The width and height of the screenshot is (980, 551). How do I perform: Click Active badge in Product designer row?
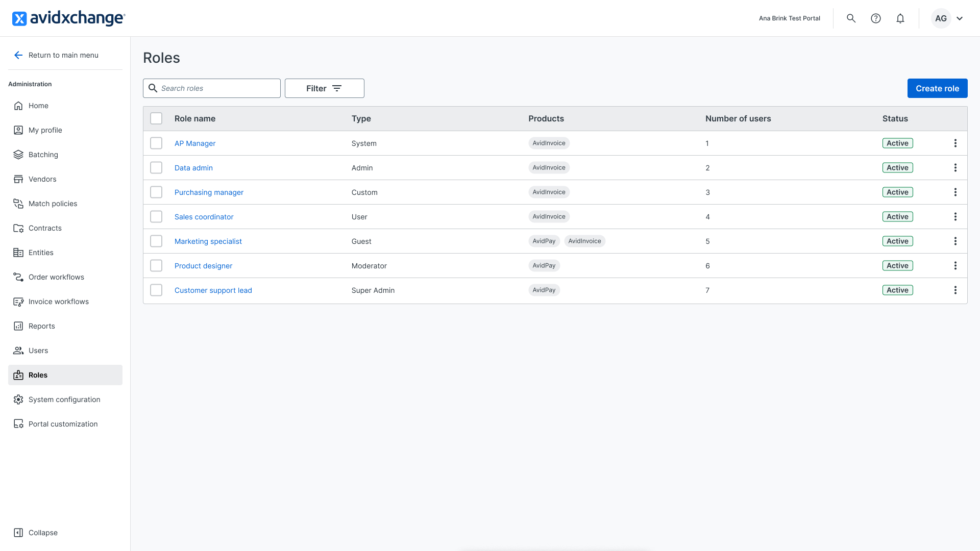898,266
